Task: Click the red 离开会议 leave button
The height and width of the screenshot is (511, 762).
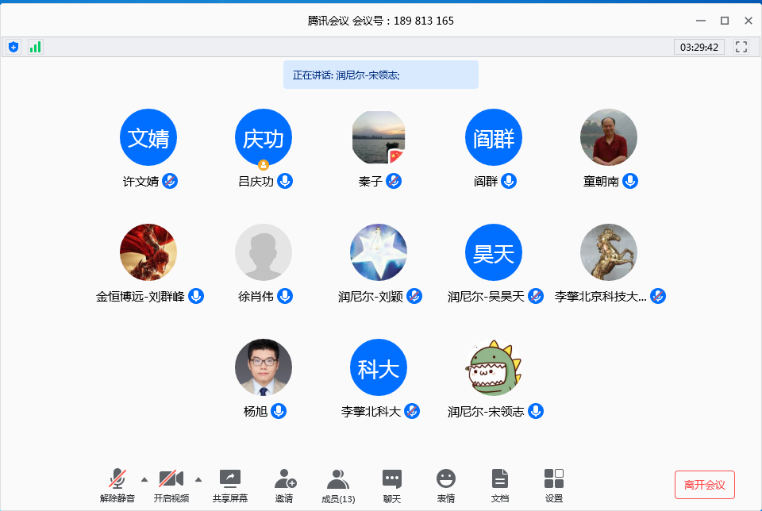Action: tap(704, 485)
